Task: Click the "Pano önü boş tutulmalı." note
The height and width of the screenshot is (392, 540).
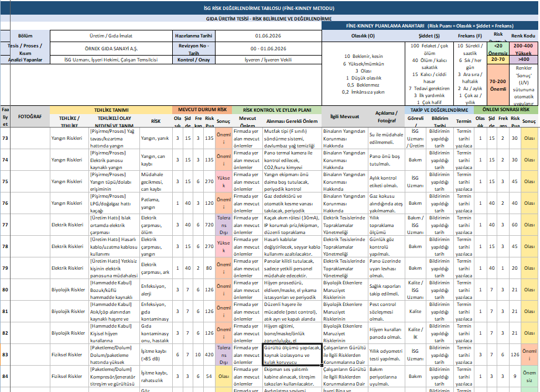Action: (x=387, y=160)
